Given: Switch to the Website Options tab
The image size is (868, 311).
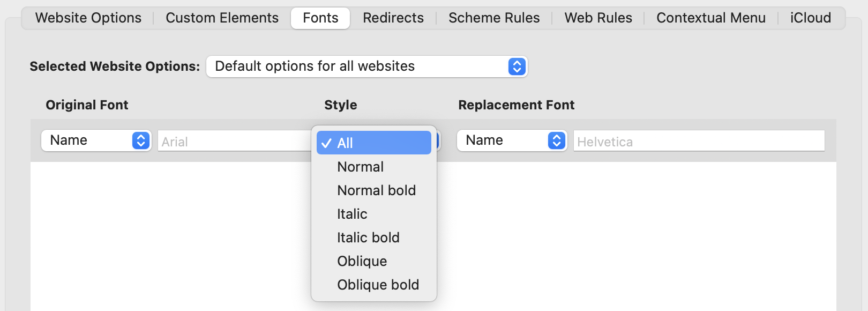Looking at the screenshot, I should pyautogui.click(x=88, y=18).
